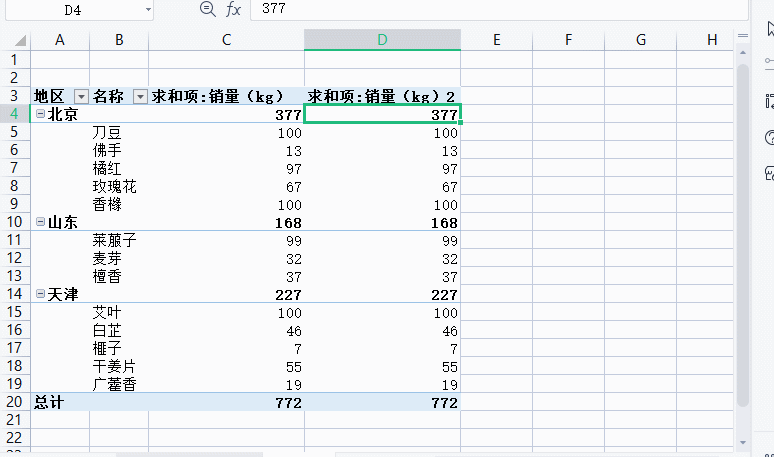Select column D header

pyautogui.click(x=382, y=40)
